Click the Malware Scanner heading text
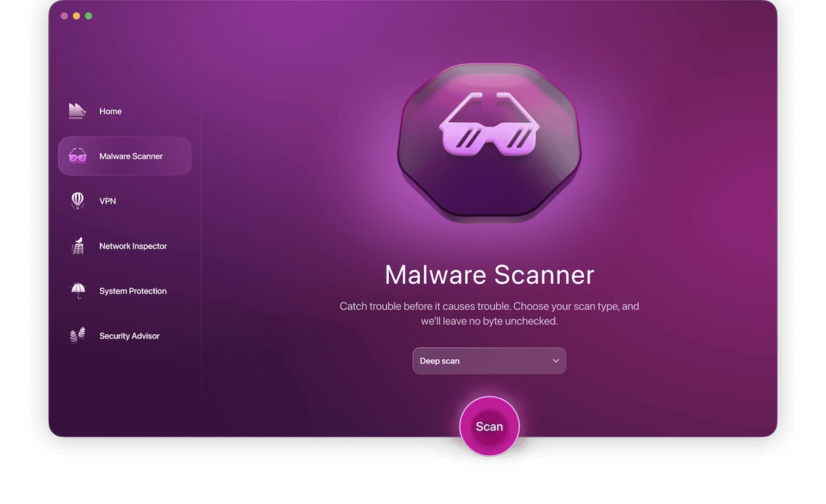The width and height of the screenshot is (826, 504). 489,275
